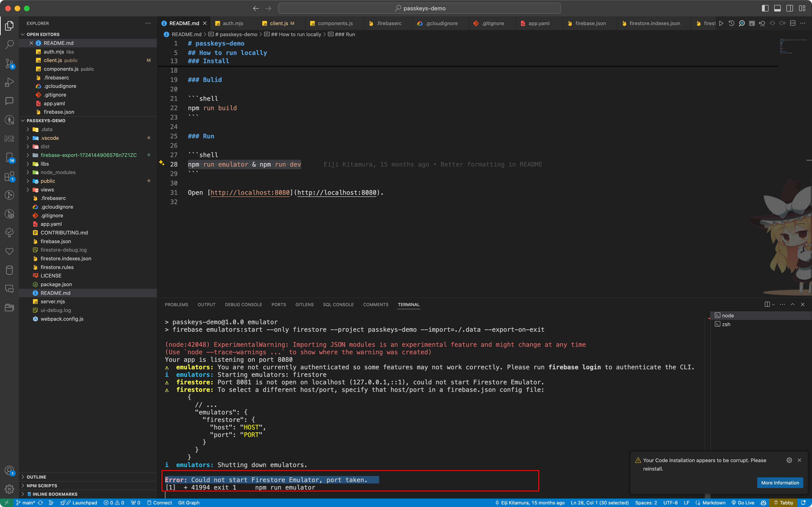Screen dimensions: 812x507
Task: Open Git Graph from status bar
Action: pyautogui.click(x=189, y=503)
